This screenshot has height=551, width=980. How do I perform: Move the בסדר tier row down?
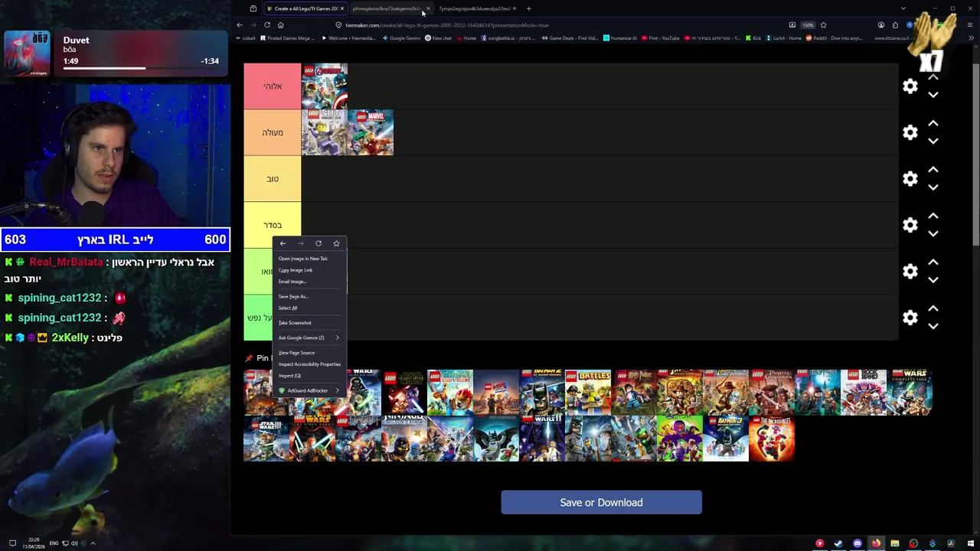(x=933, y=233)
